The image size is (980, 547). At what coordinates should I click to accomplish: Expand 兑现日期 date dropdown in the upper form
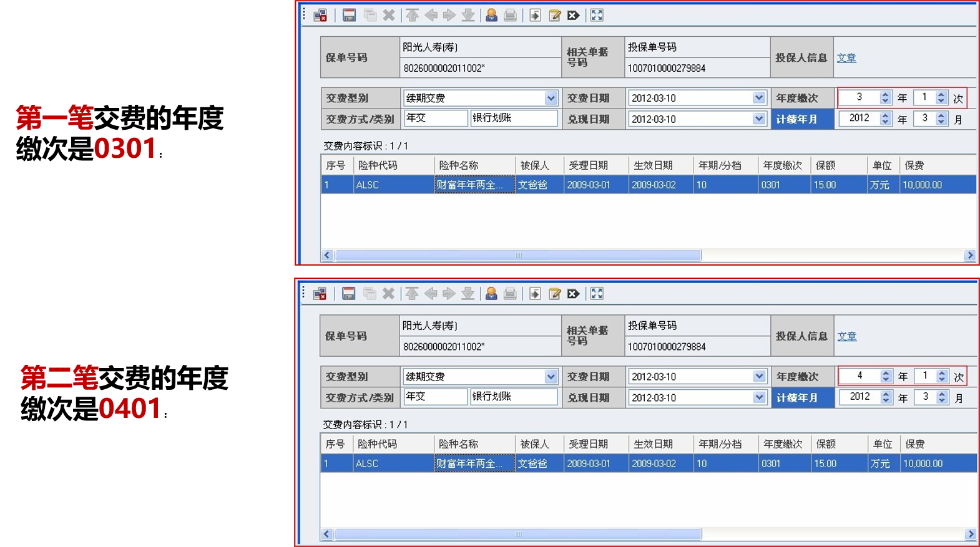point(759,119)
